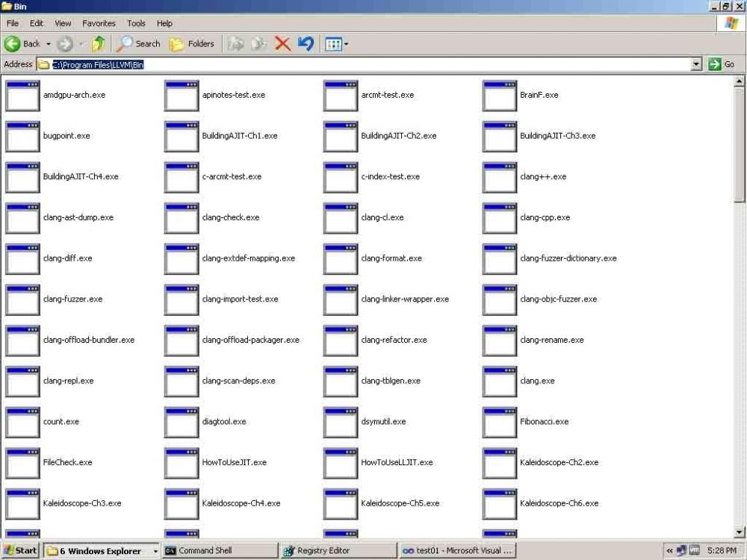Select Kaleidoscope-Ch5.exe in the list
Viewport: 747px width, 560px height.
(x=341, y=503)
